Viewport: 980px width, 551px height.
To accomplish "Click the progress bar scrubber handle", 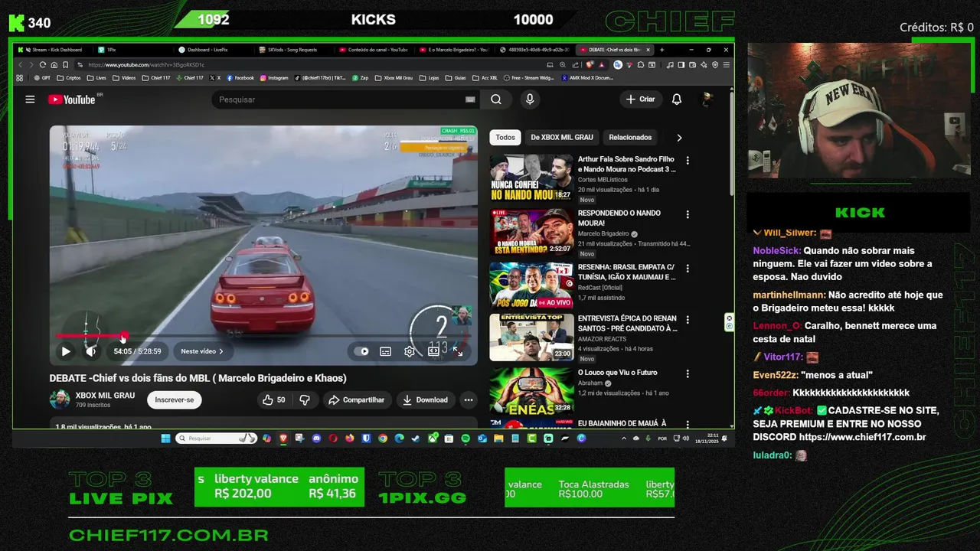I will 123,336.
